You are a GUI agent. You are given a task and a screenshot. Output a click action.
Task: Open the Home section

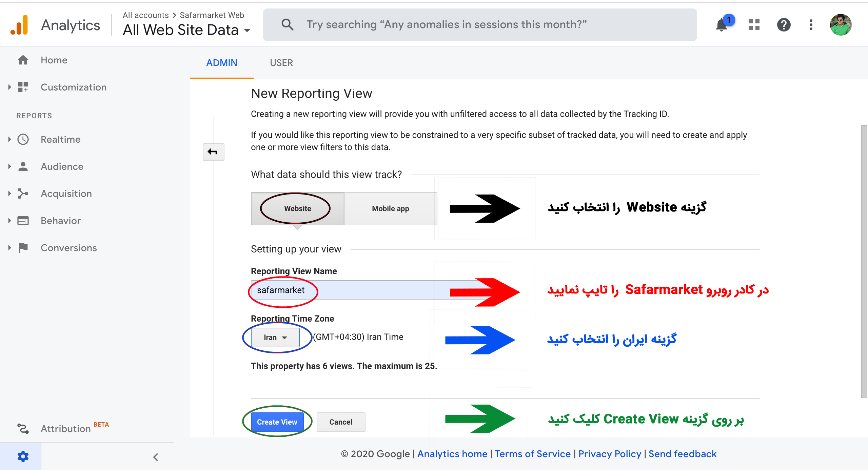(54, 60)
